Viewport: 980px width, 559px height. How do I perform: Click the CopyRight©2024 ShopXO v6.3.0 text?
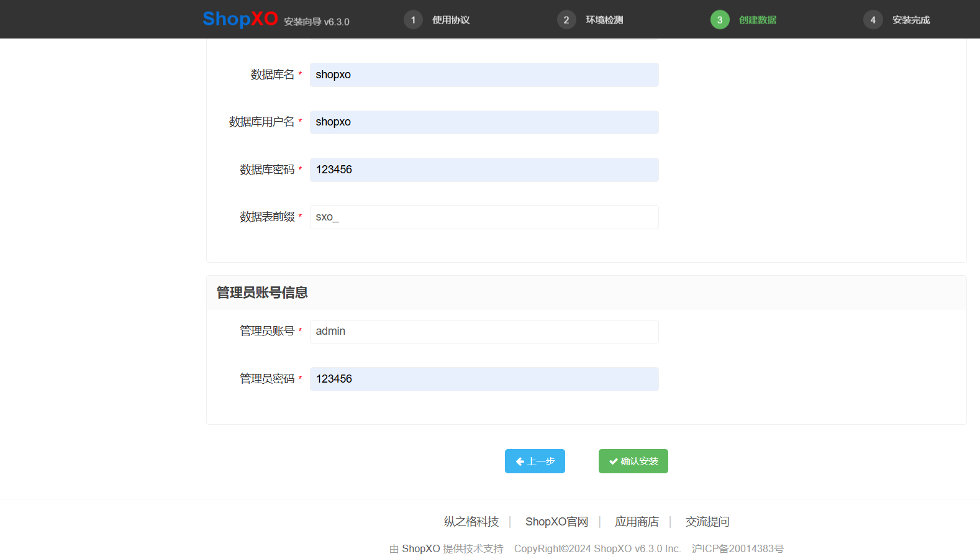tap(597, 549)
